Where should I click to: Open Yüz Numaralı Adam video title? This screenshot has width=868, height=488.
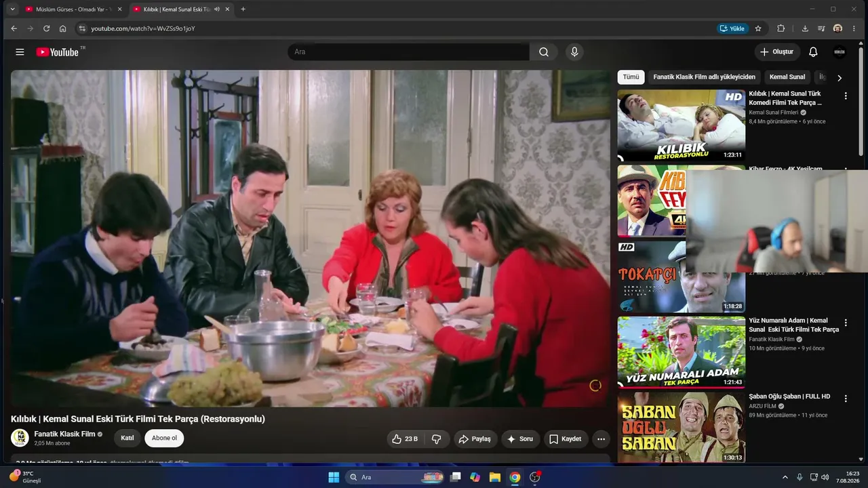tap(793, 325)
